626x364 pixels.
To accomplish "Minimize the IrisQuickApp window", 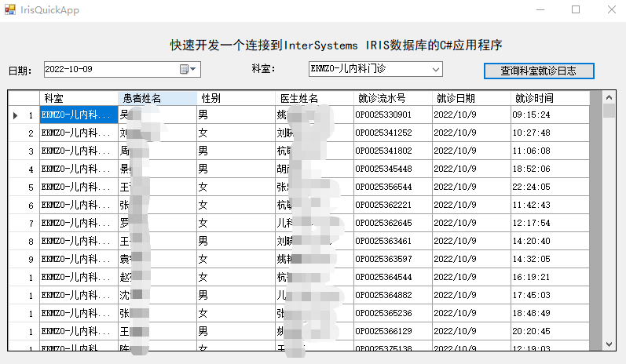I will tap(540, 10).
